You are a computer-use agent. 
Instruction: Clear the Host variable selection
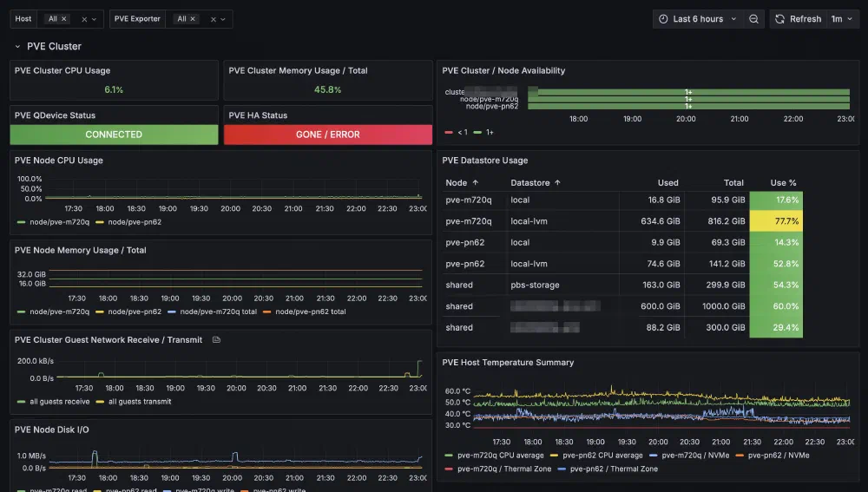[84, 19]
